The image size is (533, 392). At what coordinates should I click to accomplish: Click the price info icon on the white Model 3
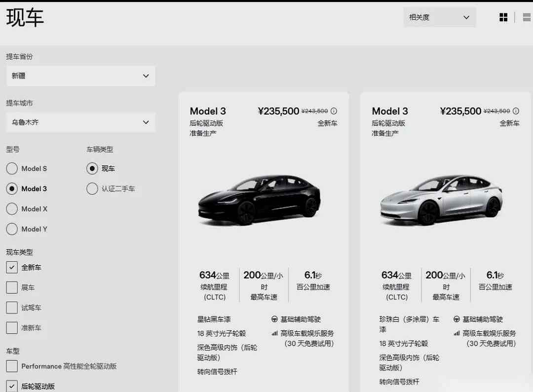tap(516, 111)
